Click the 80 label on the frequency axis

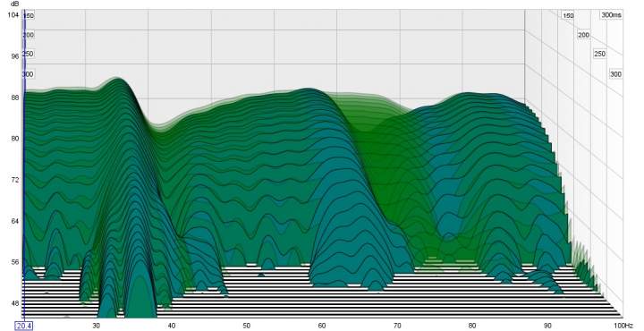pos(472,326)
